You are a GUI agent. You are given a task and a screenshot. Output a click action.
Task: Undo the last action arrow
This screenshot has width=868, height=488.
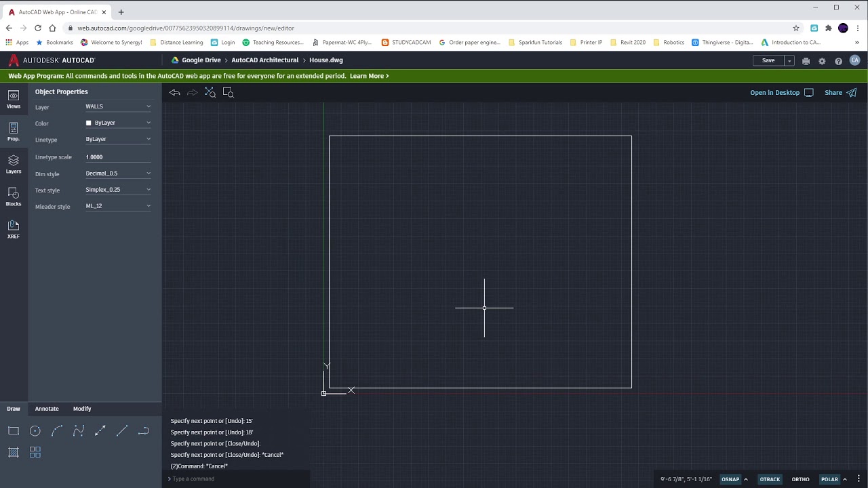(175, 93)
